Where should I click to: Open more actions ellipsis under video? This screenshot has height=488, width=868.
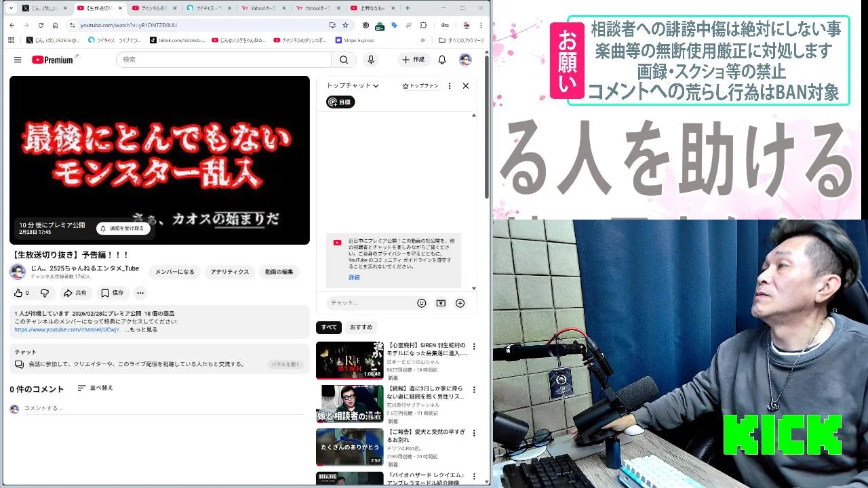pyautogui.click(x=140, y=293)
